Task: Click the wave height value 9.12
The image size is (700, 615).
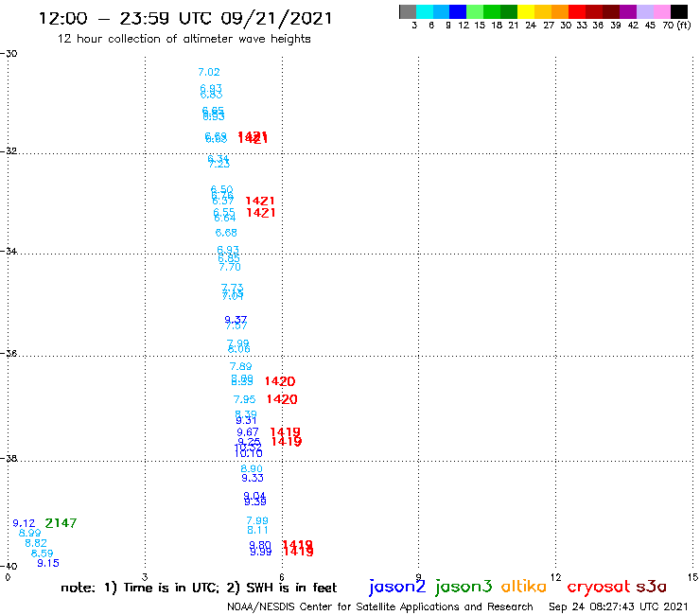Action: click(x=24, y=523)
